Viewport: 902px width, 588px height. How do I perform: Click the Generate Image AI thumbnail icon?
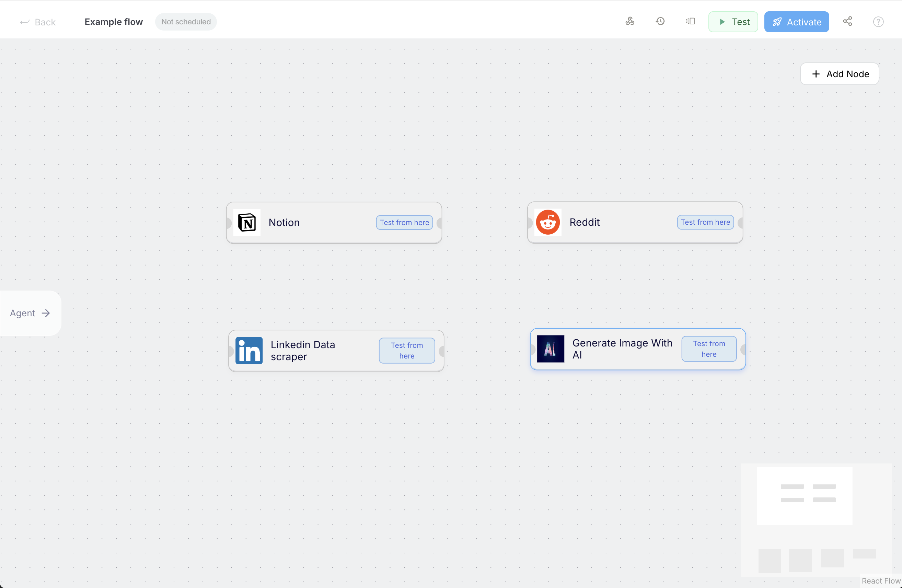point(550,349)
